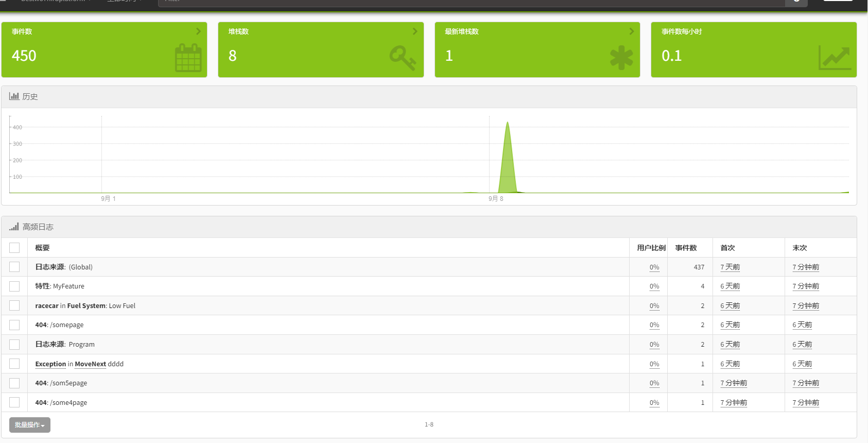Click the 用户比例 column header

coord(651,248)
